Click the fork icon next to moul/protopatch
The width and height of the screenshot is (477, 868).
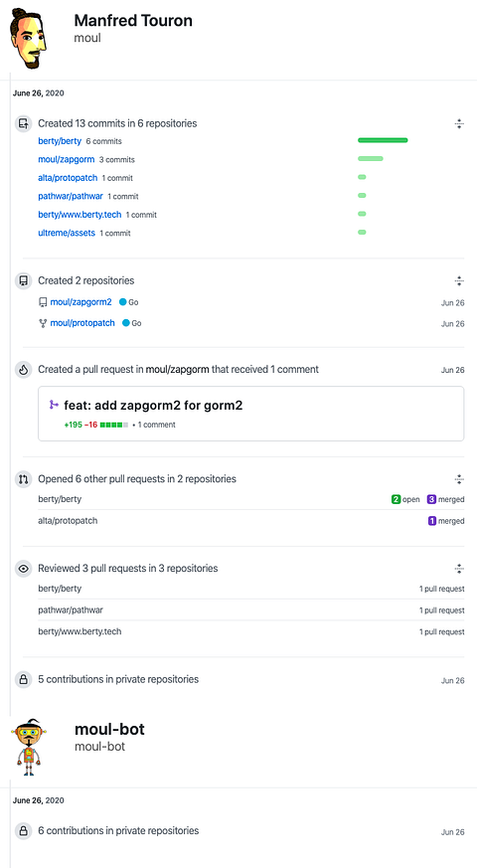tap(43, 323)
